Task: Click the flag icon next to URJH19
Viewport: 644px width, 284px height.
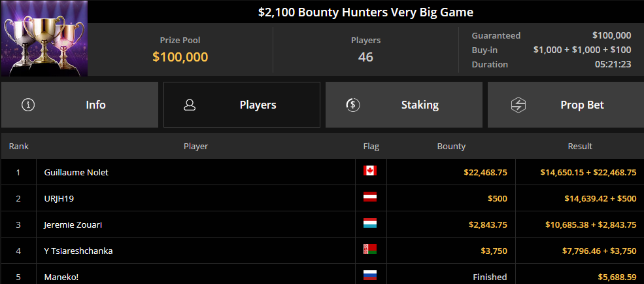Action: coord(369,197)
